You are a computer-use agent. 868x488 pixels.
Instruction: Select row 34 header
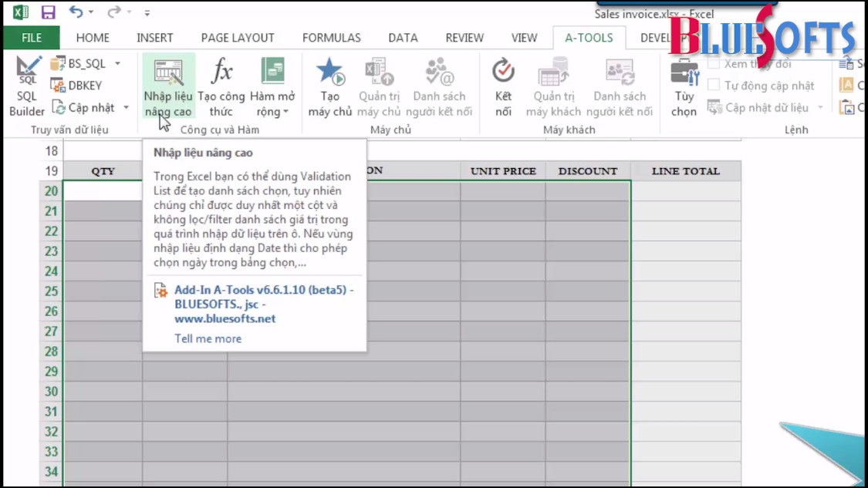tap(51, 471)
